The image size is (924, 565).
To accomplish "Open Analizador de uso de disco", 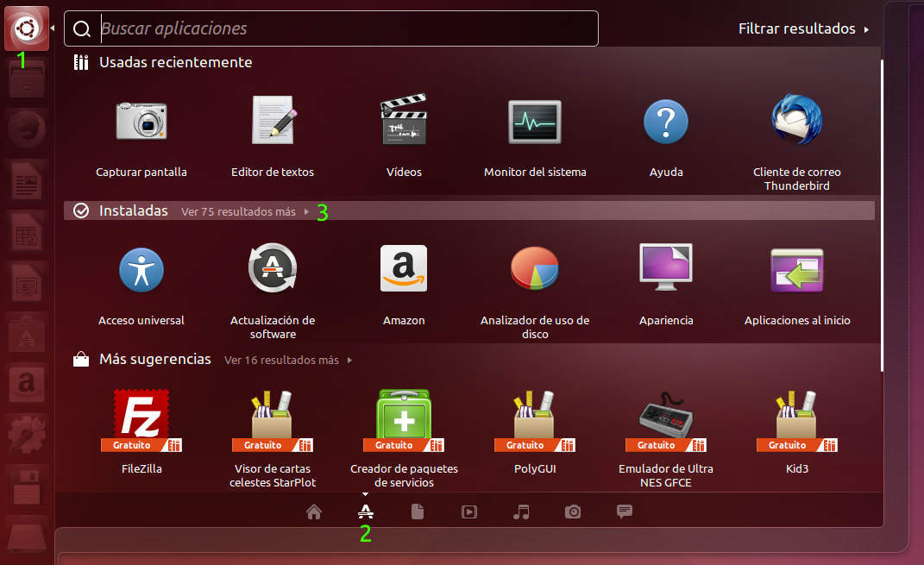I will click(x=535, y=268).
